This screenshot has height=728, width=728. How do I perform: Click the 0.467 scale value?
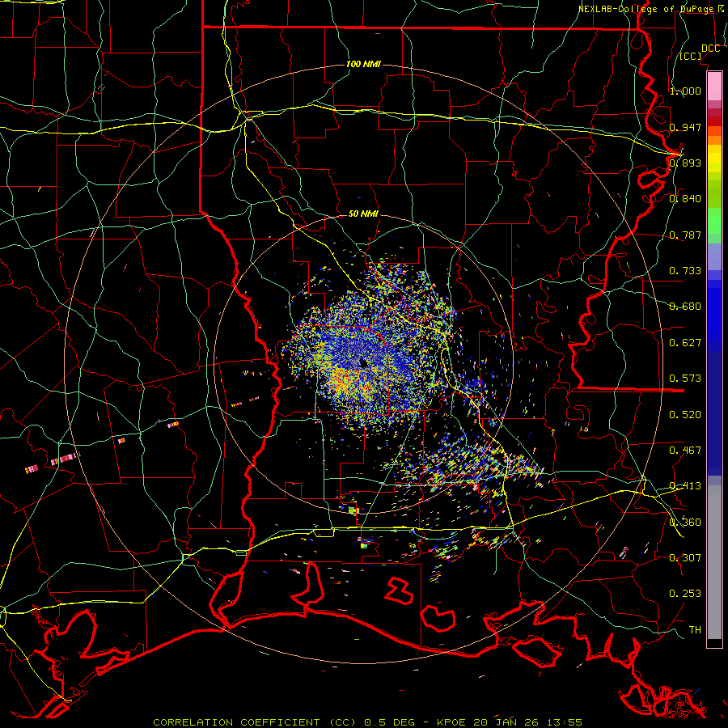click(x=685, y=450)
